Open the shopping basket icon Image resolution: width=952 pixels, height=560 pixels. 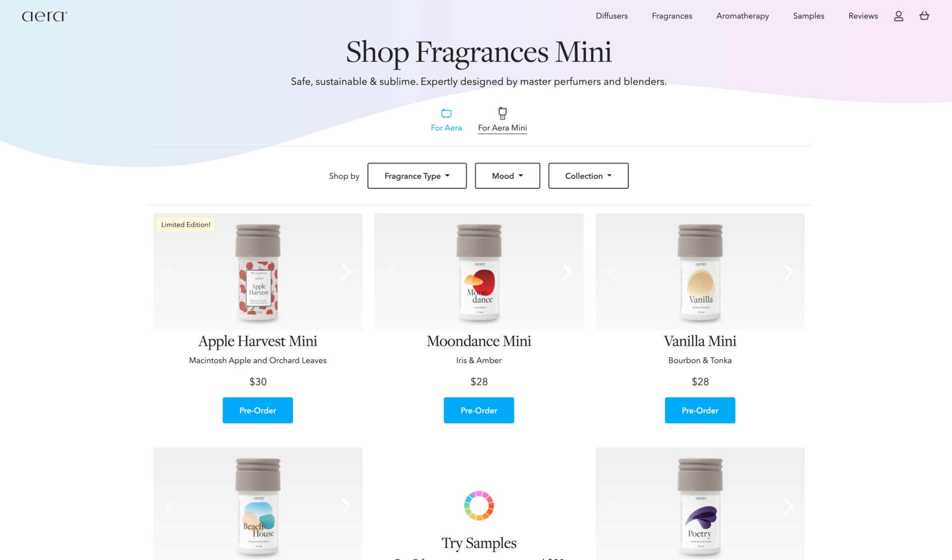point(924,16)
